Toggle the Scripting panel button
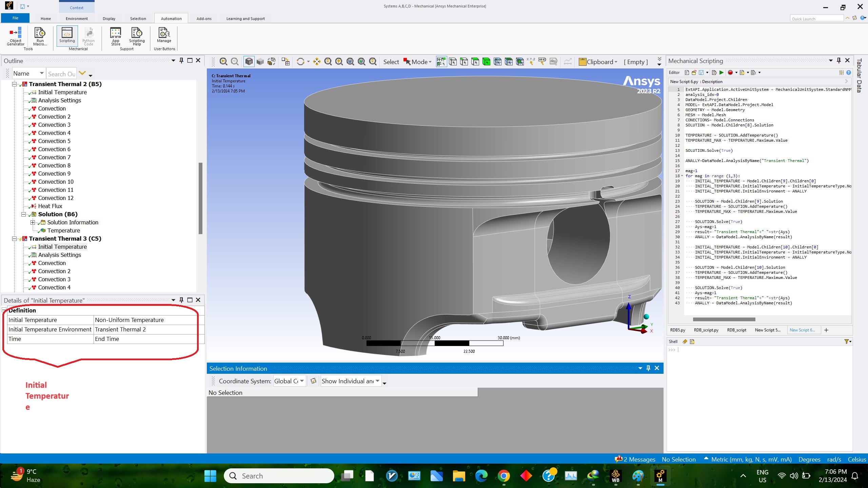The image size is (868, 488). click(x=67, y=35)
